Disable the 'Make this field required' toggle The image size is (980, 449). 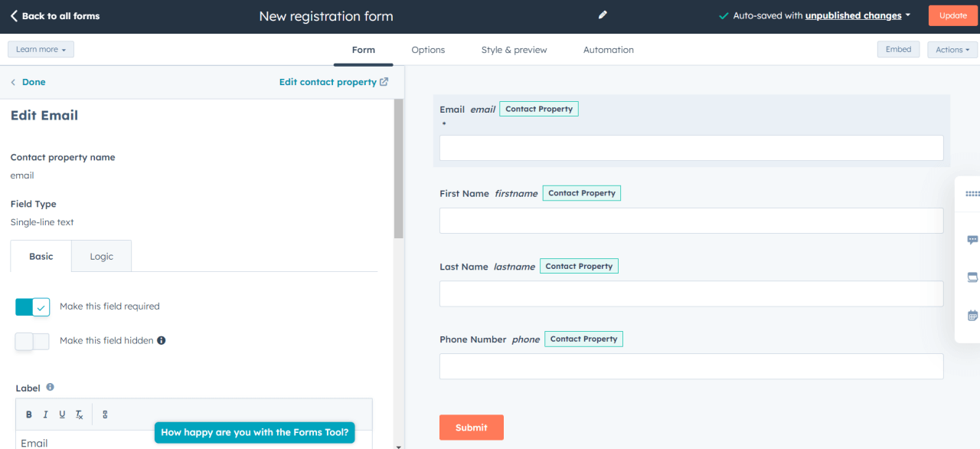pyautogui.click(x=32, y=306)
